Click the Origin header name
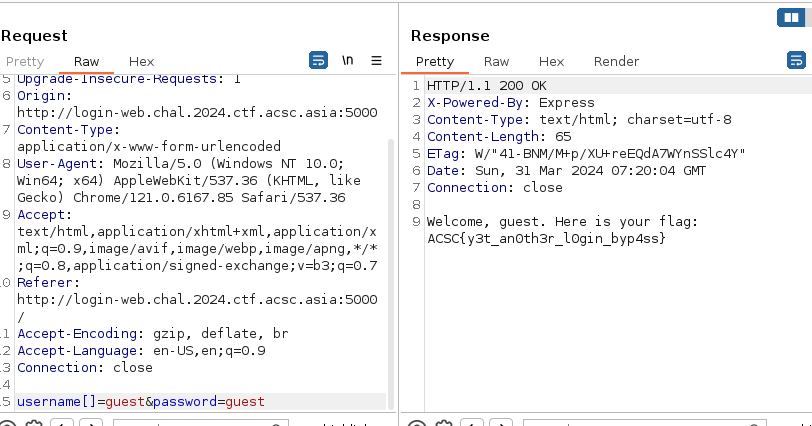This screenshot has height=426, width=812. point(41,96)
